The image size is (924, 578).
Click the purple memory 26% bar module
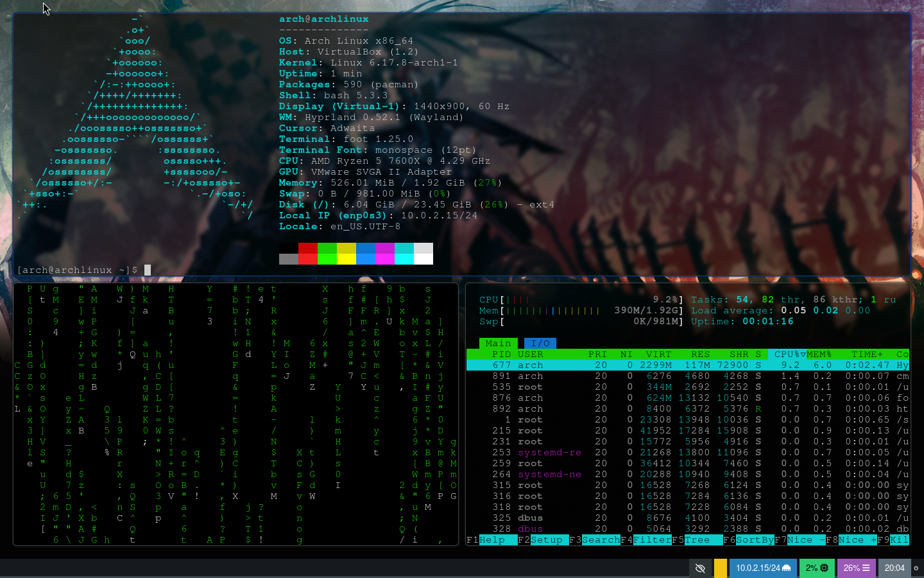click(x=857, y=568)
